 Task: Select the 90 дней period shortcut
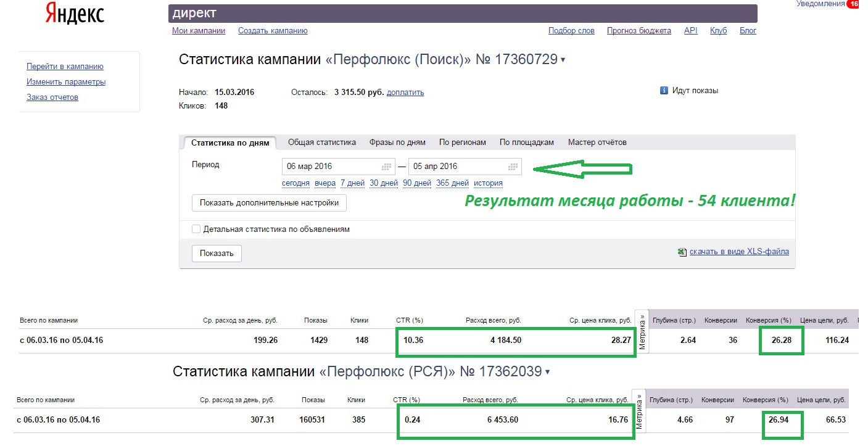[x=417, y=183]
